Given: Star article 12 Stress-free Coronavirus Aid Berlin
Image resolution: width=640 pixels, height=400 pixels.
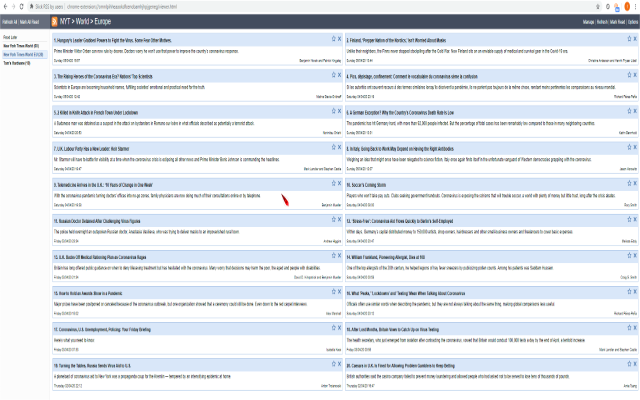Looking at the screenshot, I should tap(629, 219).
